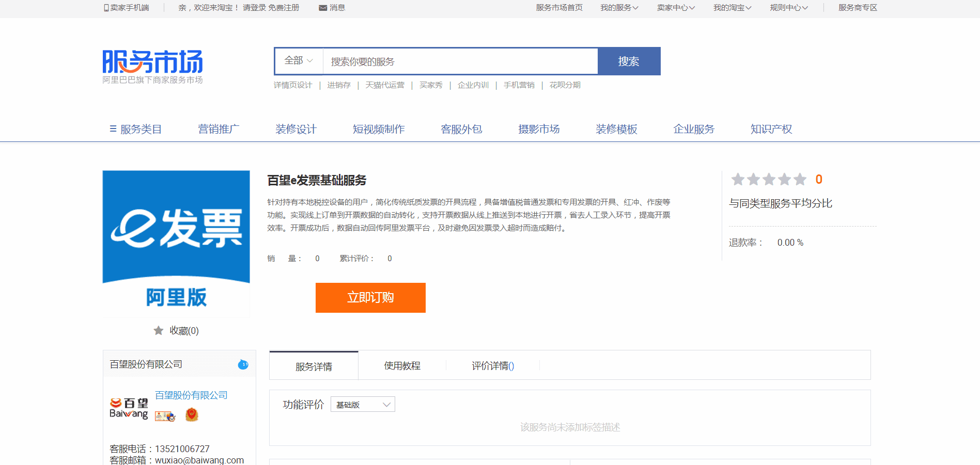This screenshot has width=980, height=465.
Task: Click the Baiwang company logo
Action: [129, 408]
